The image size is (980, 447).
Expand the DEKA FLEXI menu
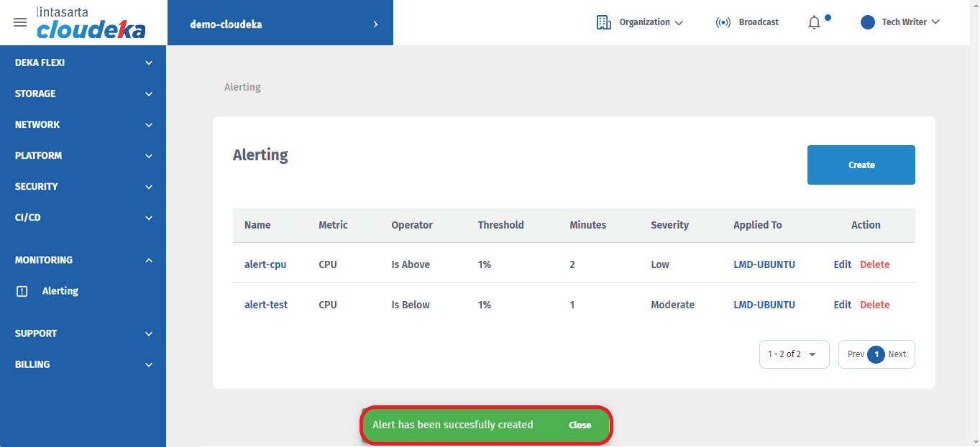pyautogui.click(x=83, y=63)
